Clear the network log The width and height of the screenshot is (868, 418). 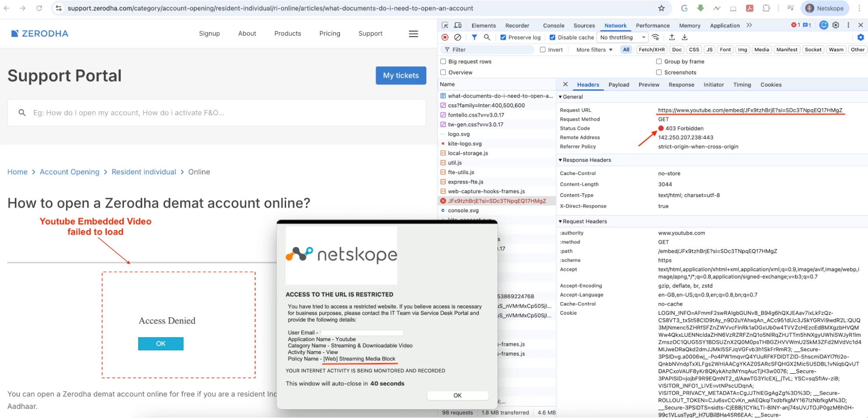pyautogui.click(x=458, y=37)
